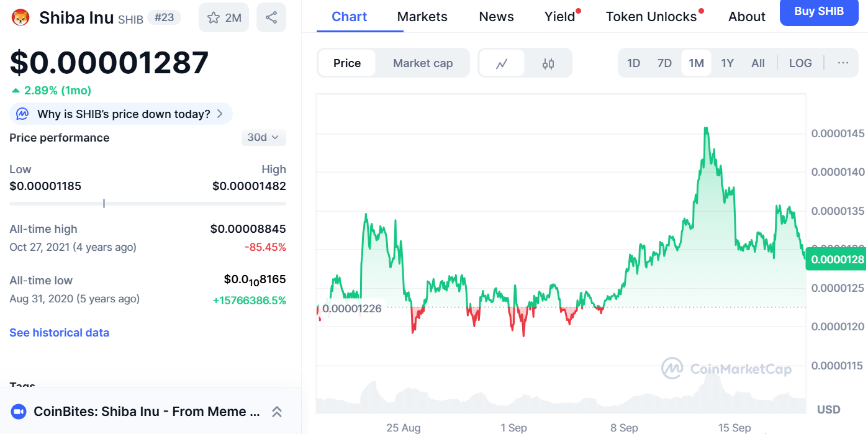Click the Shiba Inu coin logo
868x434 pixels.
[21, 17]
